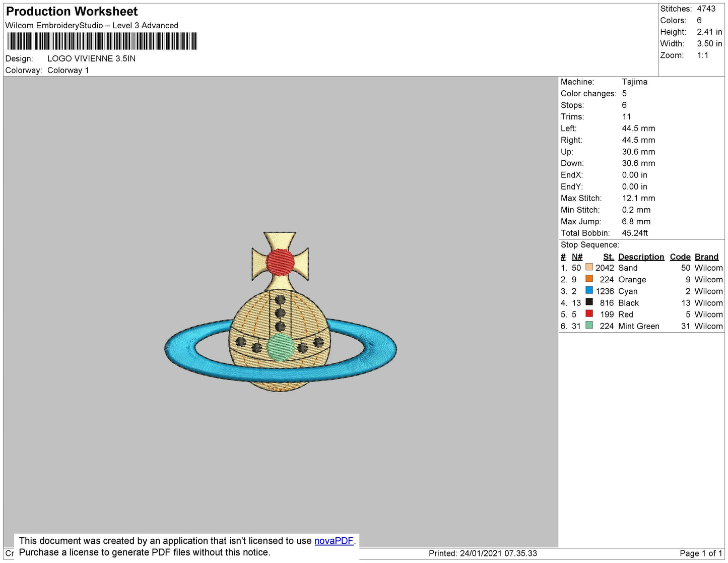Click the design name LOGO VIVIENNE 3.5IN
This screenshot has height=563, width=728.
(x=91, y=58)
